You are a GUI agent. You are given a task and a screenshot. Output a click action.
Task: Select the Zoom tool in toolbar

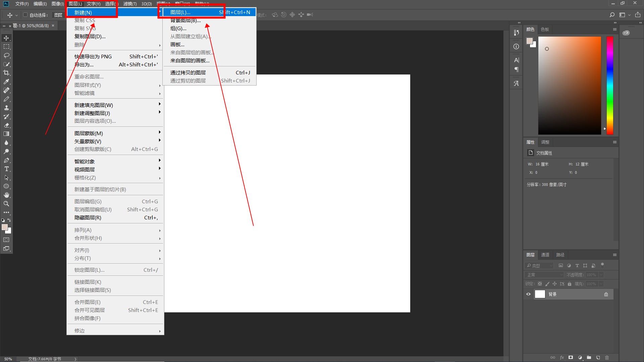pos(6,204)
